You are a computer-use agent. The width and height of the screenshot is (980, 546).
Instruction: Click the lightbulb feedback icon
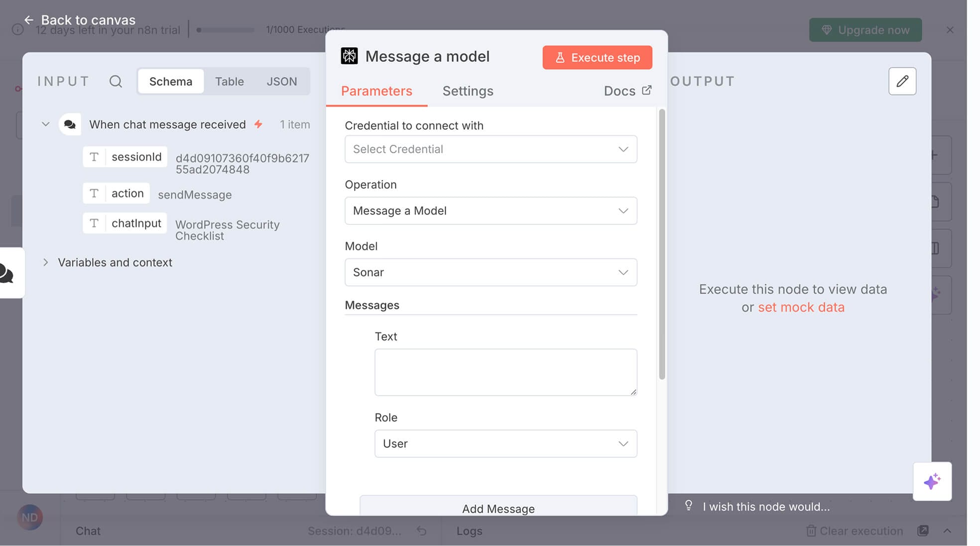[689, 506]
